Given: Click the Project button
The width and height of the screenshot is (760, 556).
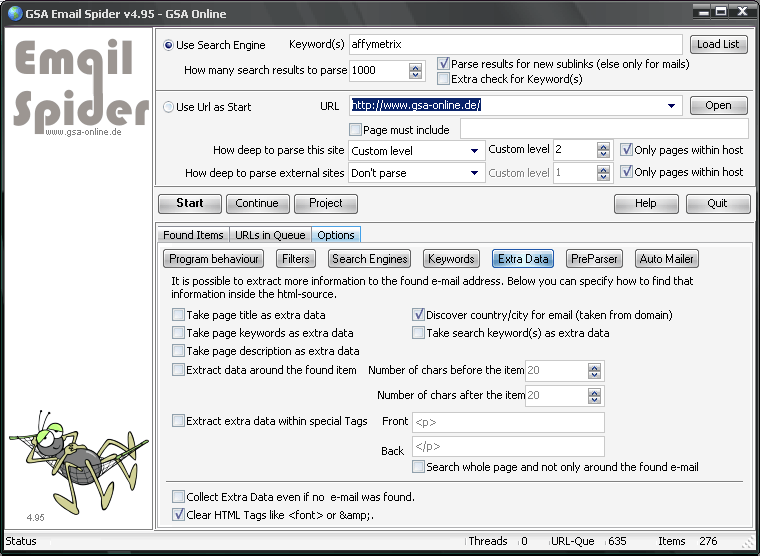Looking at the screenshot, I should pyautogui.click(x=326, y=204).
